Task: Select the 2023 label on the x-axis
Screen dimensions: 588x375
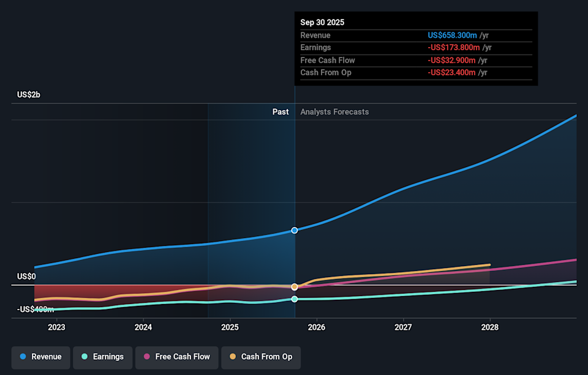Action: [56, 327]
